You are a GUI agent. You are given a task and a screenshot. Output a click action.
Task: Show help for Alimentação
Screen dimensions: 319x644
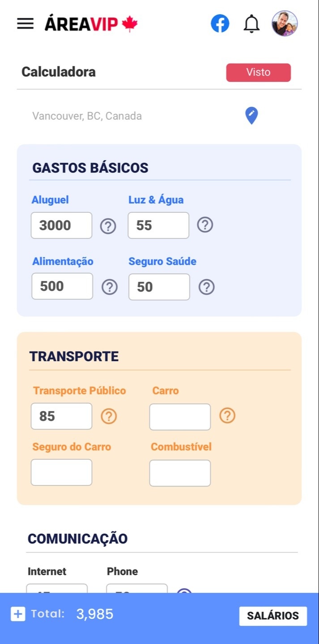point(110,287)
